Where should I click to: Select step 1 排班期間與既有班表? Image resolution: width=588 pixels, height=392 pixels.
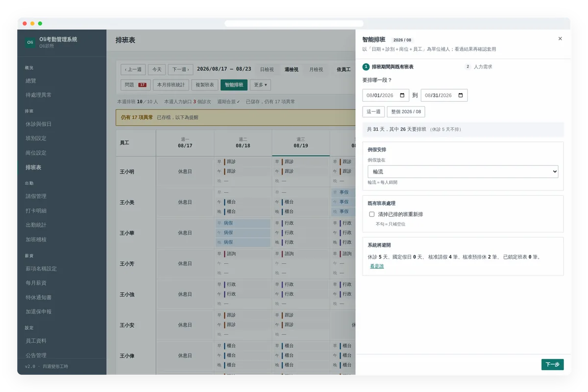(x=388, y=67)
